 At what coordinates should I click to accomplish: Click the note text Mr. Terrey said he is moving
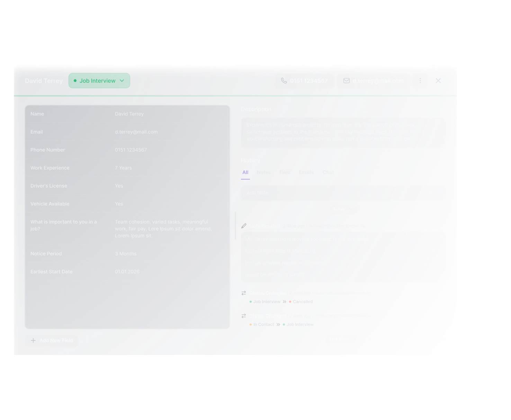[306, 239]
